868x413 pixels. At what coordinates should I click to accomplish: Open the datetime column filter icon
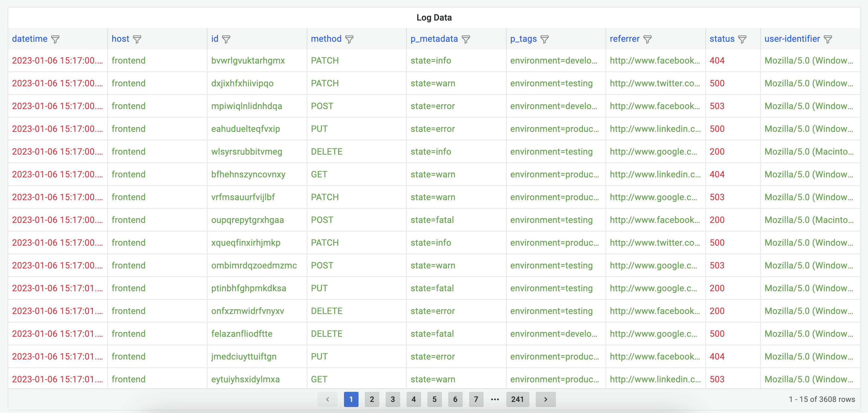(55, 40)
